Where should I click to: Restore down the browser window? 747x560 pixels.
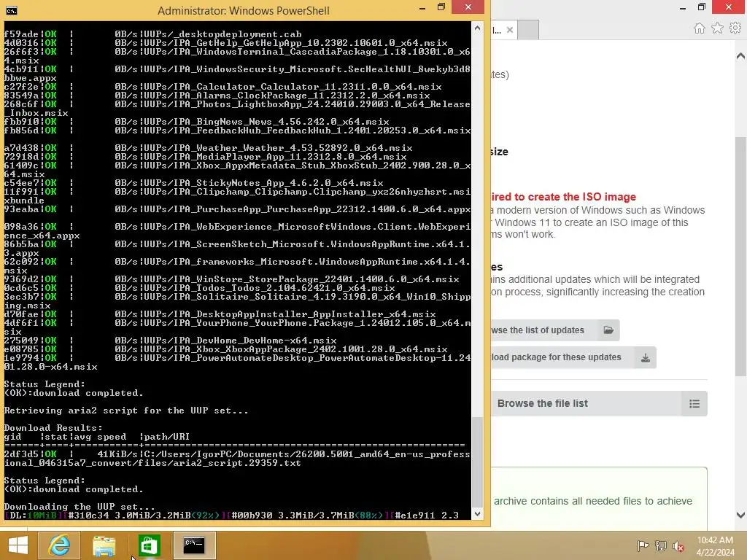click(701, 7)
